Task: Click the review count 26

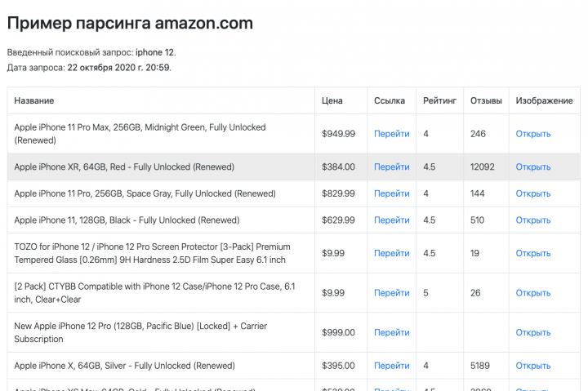Action: (x=475, y=293)
